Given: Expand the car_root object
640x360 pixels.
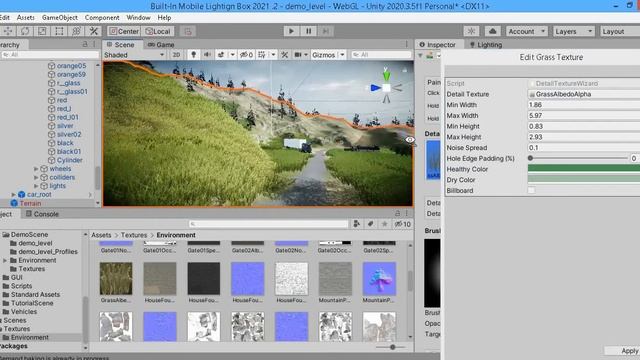Looking at the screenshot, I should pos(13,194).
